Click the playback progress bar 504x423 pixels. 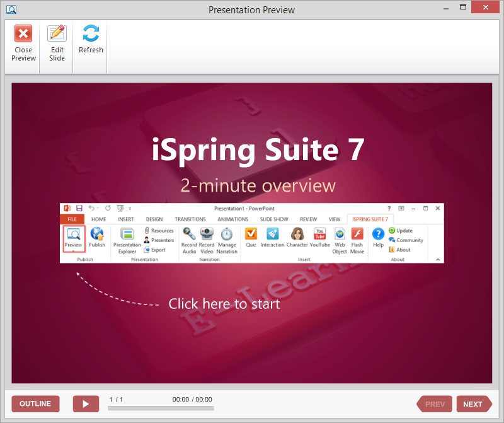161,409
